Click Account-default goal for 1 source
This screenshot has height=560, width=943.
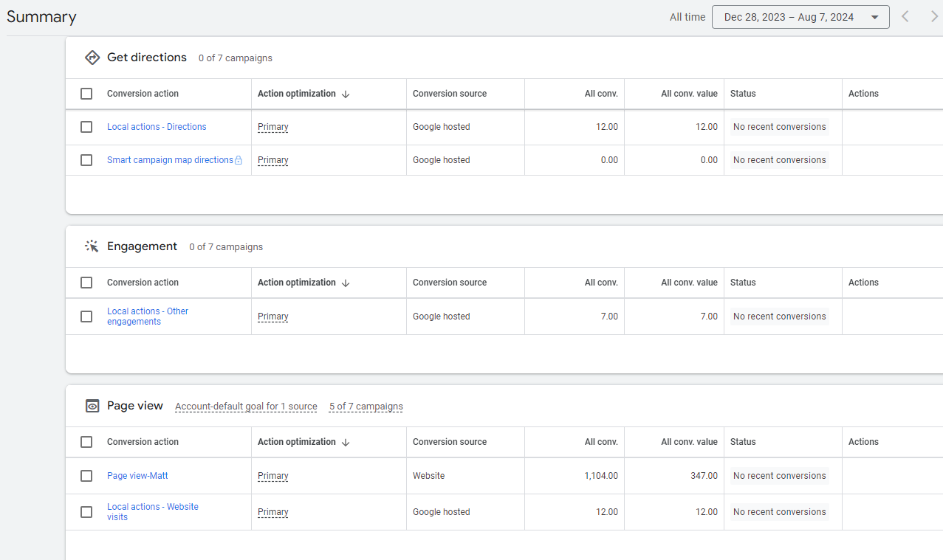pyautogui.click(x=246, y=407)
